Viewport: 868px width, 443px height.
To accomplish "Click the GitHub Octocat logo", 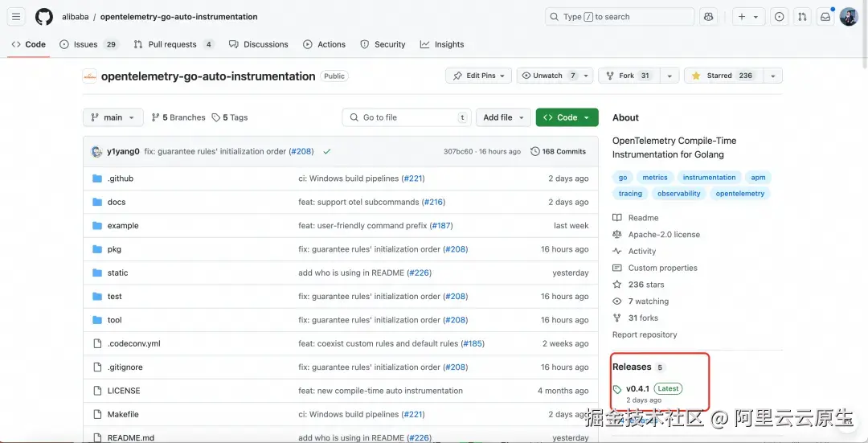I will coord(44,17).
